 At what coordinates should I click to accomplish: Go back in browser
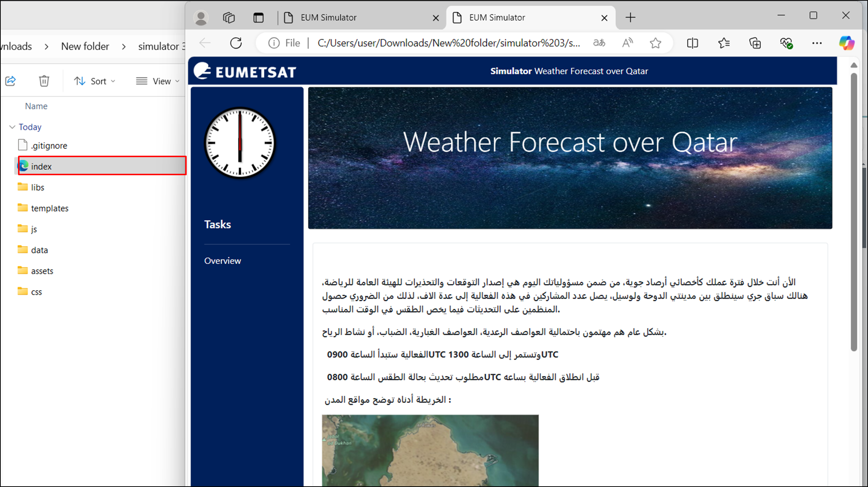tap(205, 43)
